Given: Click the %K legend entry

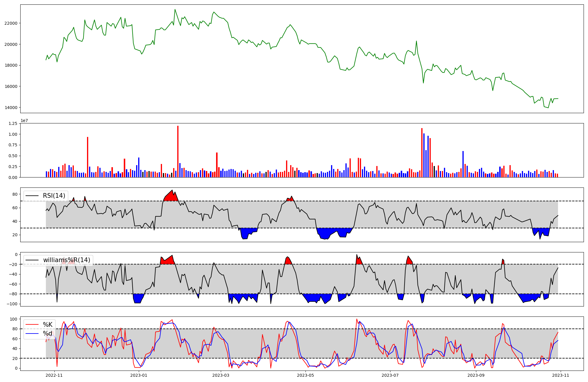Looking at the screenshot, I should [x=48, y=325].
